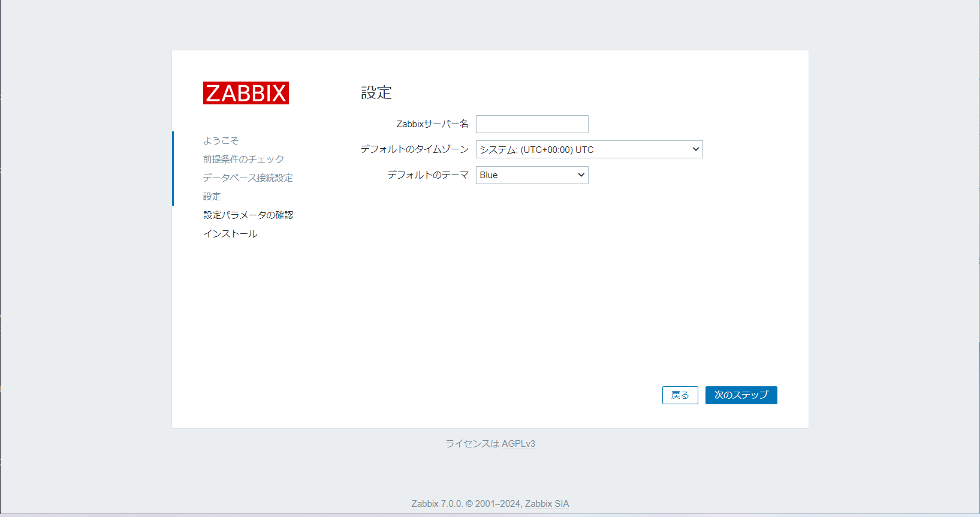Open the データベース接続設定 step
The width and height of the screenshot is (980, 517).
pos(248,178)
